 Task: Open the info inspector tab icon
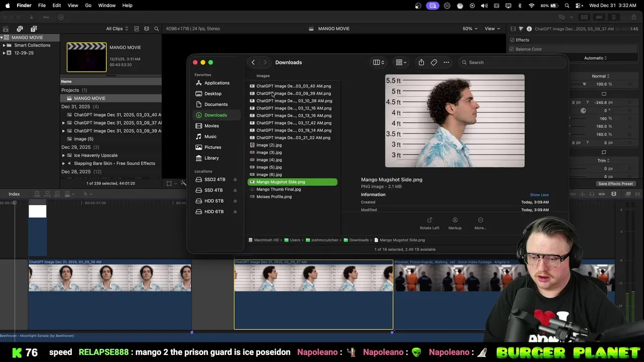[529, 29]
